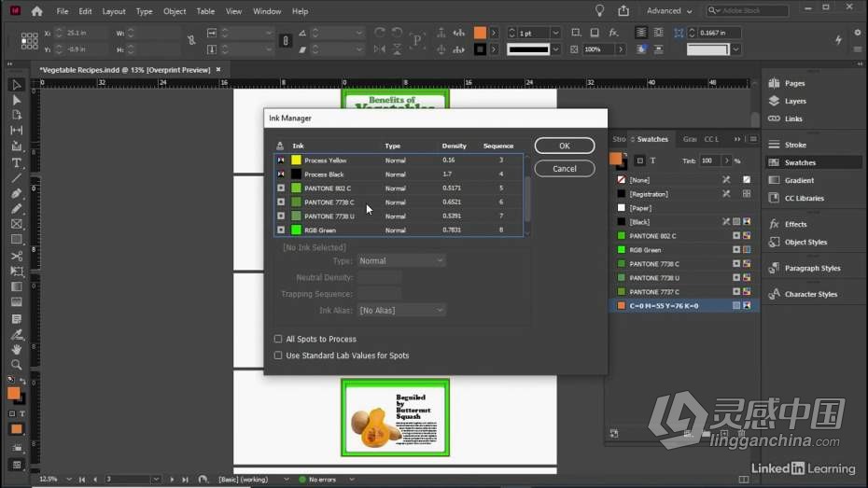
Task: Select the Page tool
Action: [x=16, y=115]
